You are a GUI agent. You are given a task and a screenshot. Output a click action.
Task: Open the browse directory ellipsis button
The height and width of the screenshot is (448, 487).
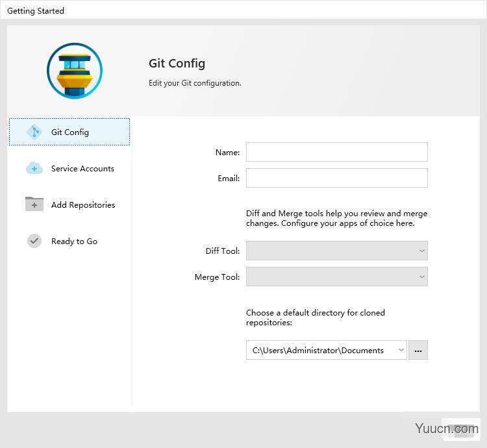pyautogui.click(x=418, y=350)
